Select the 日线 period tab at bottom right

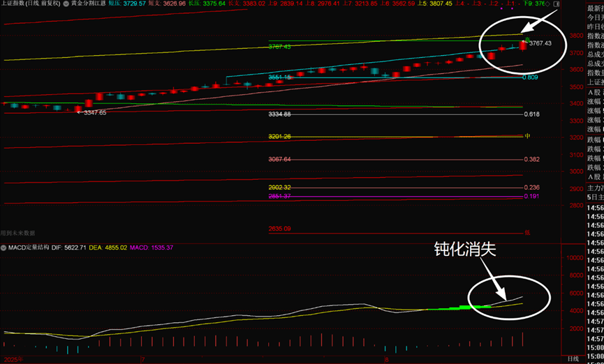click(x=573, y=358)
